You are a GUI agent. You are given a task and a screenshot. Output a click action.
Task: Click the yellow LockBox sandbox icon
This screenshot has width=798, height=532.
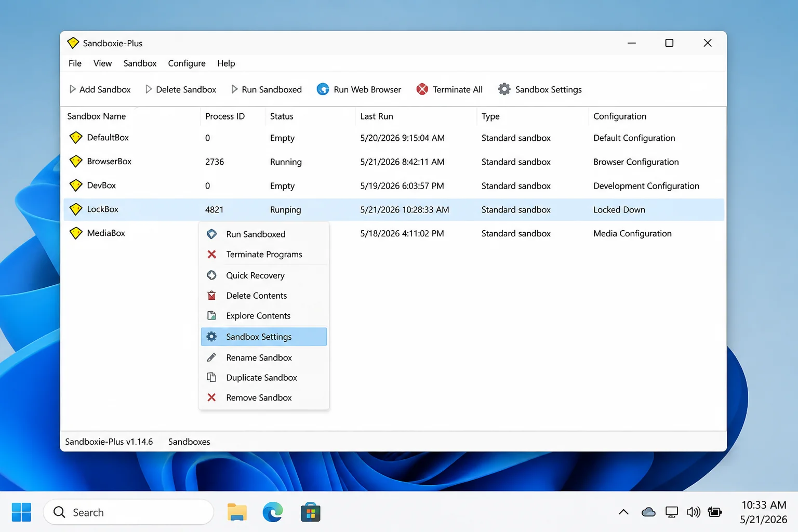[76, 209]
